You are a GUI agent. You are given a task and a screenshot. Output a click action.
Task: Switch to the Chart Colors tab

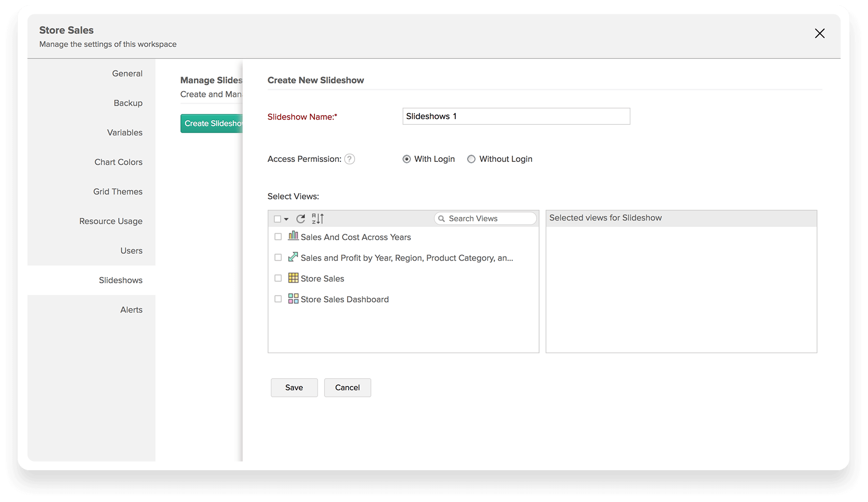tap(118, 162)
